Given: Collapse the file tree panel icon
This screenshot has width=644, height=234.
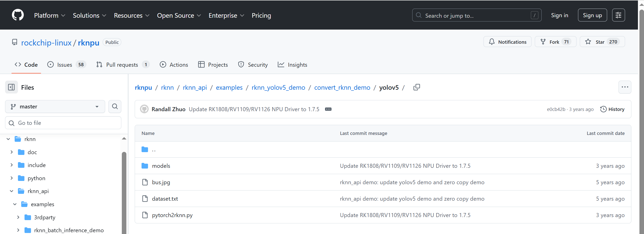Looking at the screenshot, I should pyautogui.click(x=11, y=87).
